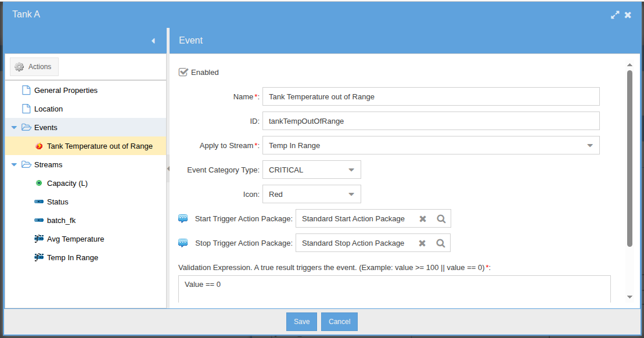Viewport: 644px width, 338px height.
Task: Click the Streams folder icon
Action: [x=26, y=164]
